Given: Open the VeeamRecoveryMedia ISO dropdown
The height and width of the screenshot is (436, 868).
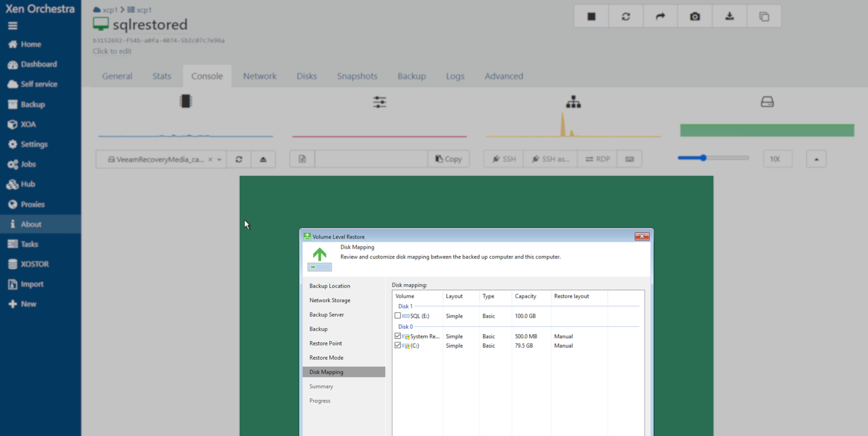Looking at the screenshot, I should 220,159.
